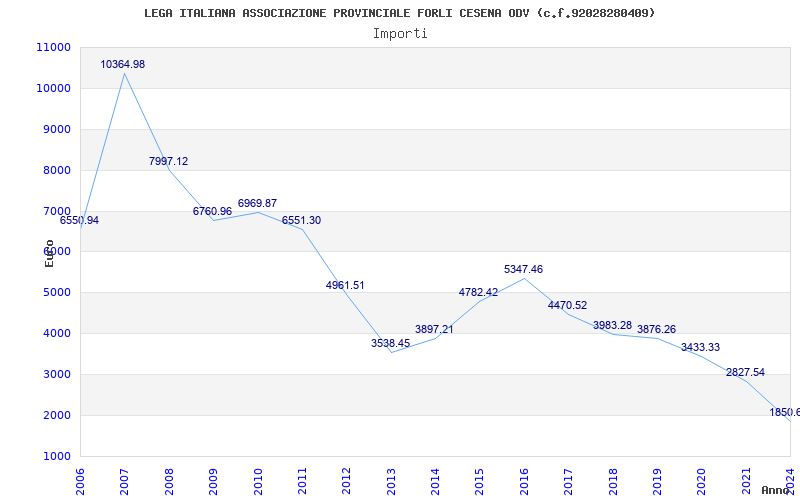Click the 2007 x-axis year label
This screenshot has width=800, height=500.
pos(124,481)
